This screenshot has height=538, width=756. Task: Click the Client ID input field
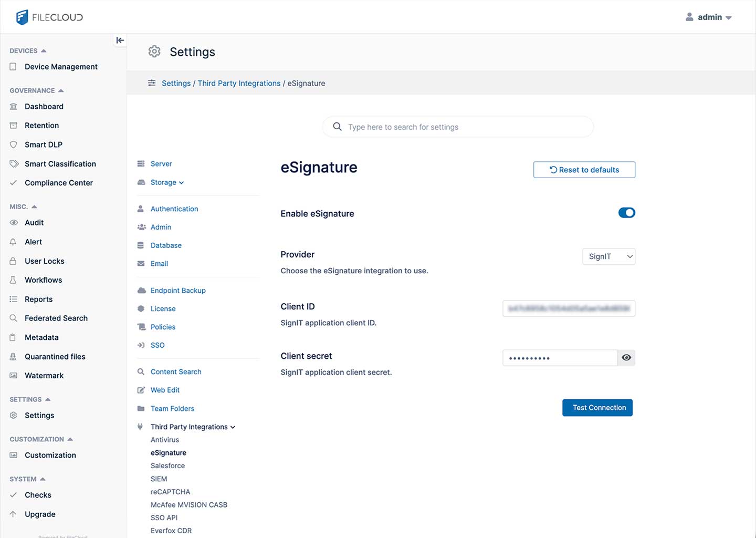pyautogui.click(x=569, y=308)
